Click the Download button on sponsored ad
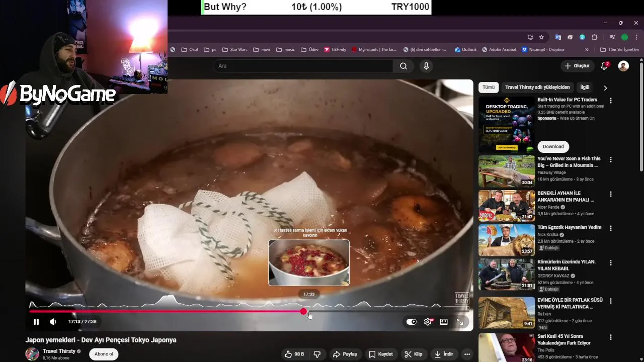Image resolution: width=644 pixels, height=362 pixels. click(553, 146)
